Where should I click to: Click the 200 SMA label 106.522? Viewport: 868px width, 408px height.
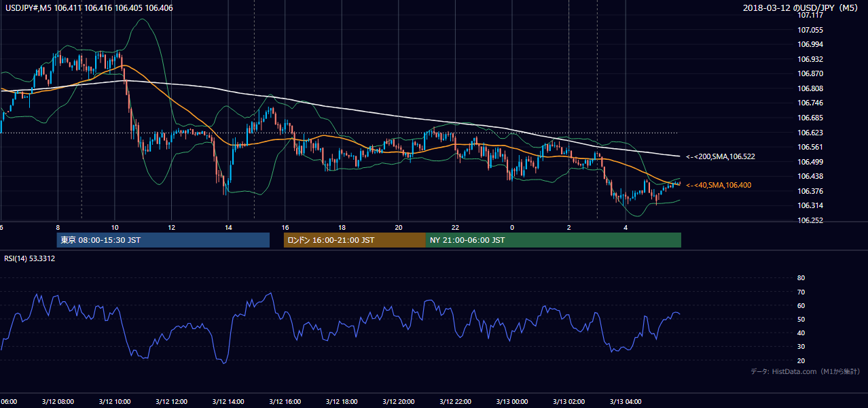[x=720, y=156]
